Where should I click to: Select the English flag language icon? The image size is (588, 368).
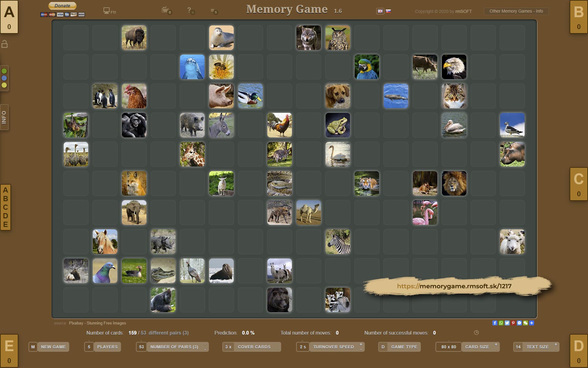tap(380, 11)
